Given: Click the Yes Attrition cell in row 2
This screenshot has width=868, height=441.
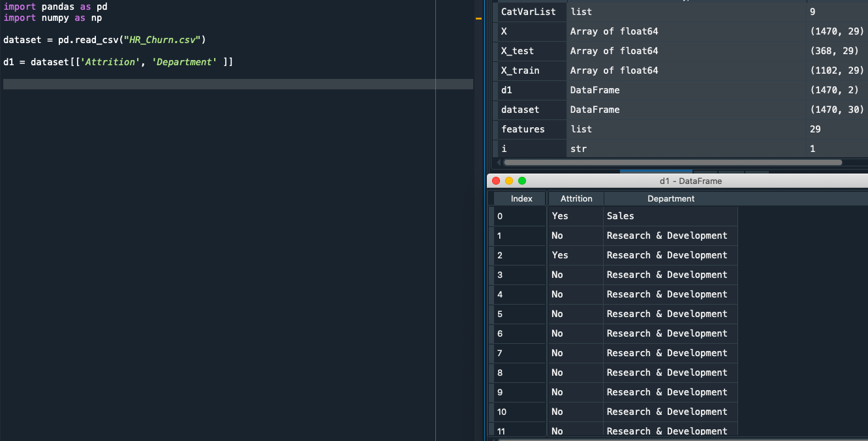Looking at the screenshot, I should [576, 255].
